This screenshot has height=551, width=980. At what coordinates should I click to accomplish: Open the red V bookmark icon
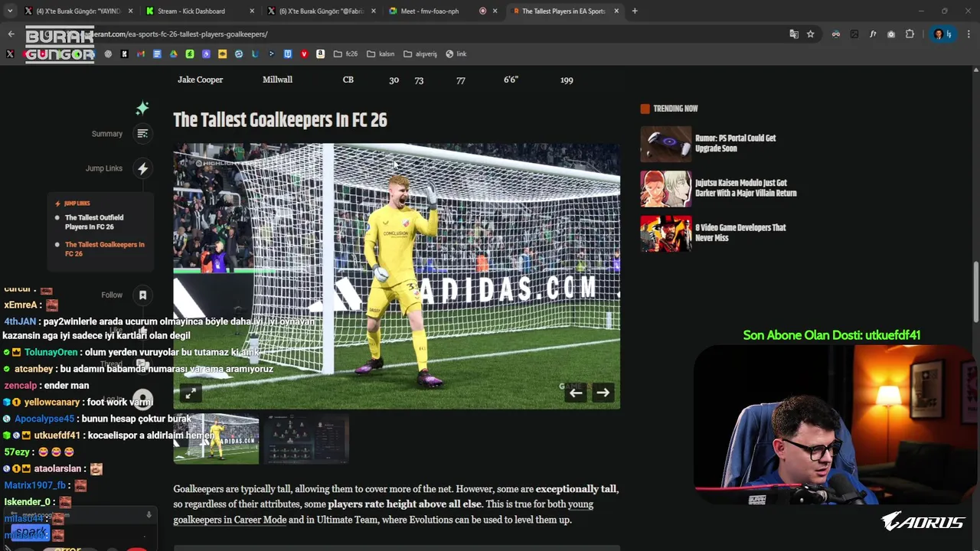pos(304,54)
